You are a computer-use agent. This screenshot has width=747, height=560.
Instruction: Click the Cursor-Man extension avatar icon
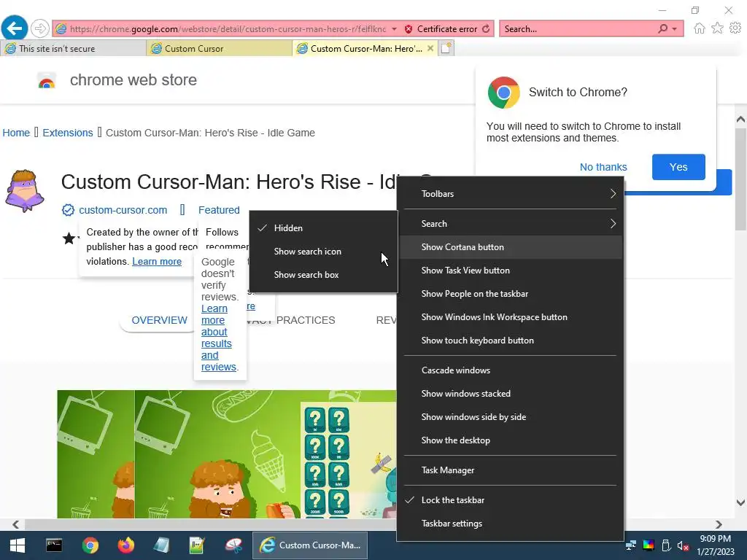(25, 190)
